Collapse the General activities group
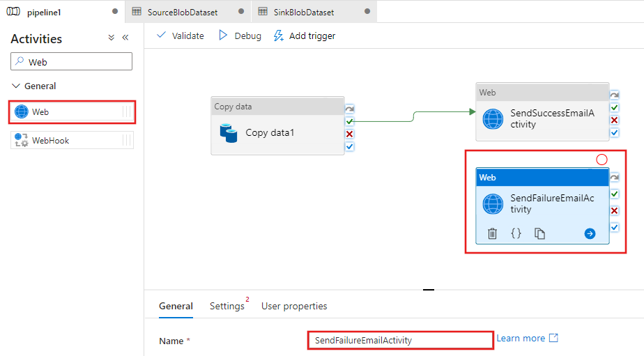 [16, 86]
